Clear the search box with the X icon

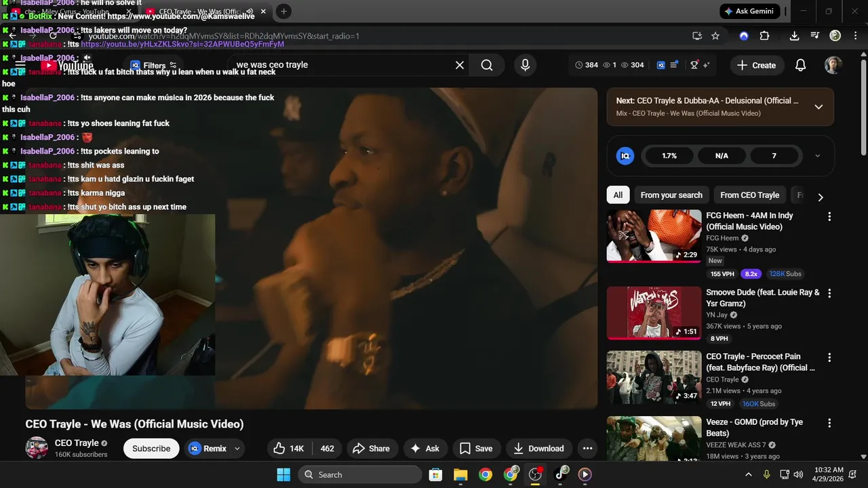pos(460,65)
